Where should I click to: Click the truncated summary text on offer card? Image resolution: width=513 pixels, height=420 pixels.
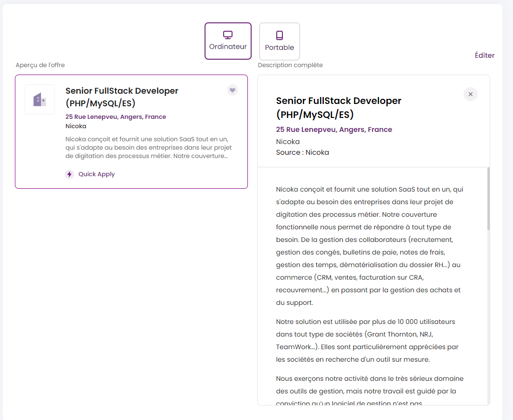click(149, 148)
